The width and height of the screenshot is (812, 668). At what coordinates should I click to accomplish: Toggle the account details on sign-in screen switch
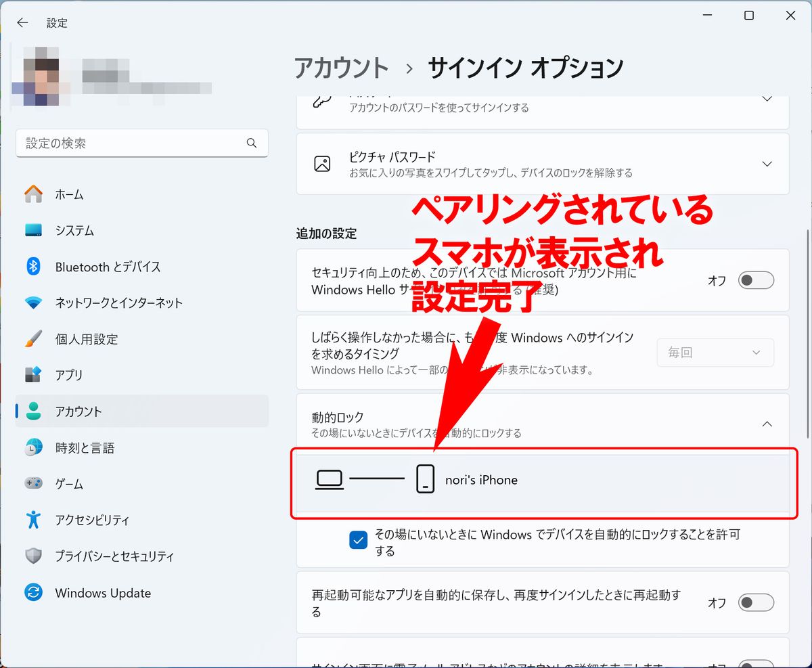coord(756,663)
